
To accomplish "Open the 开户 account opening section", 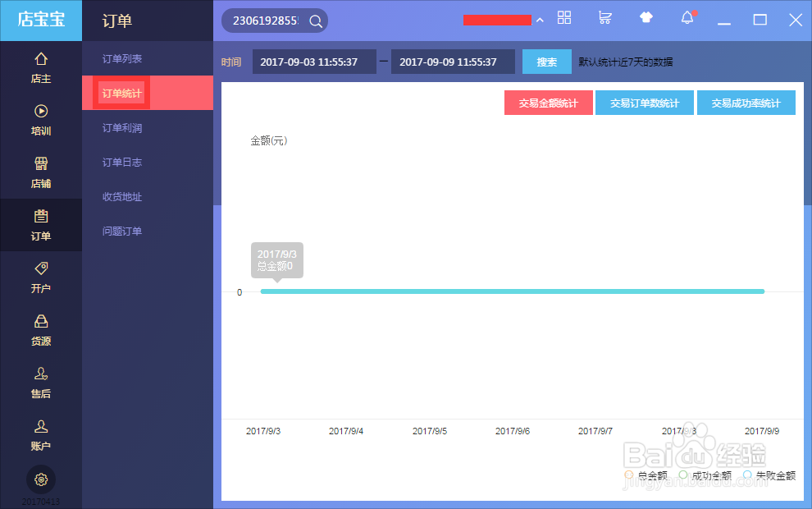I will point(41,277).
